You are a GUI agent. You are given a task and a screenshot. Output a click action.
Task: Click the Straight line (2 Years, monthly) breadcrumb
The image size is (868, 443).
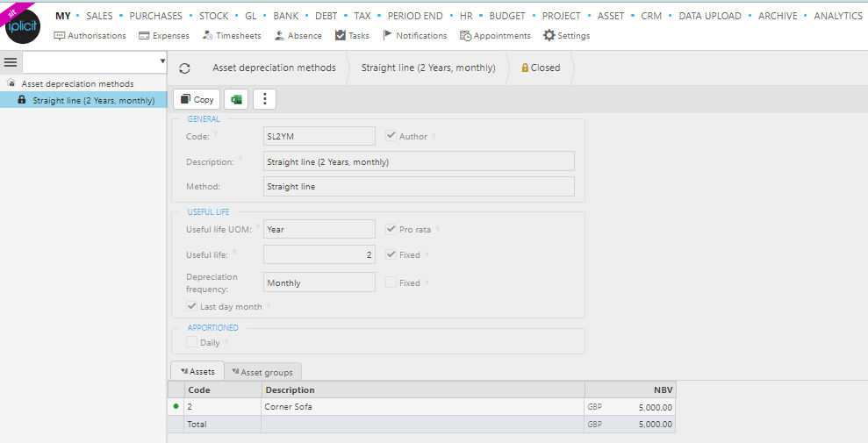(428, 68)
